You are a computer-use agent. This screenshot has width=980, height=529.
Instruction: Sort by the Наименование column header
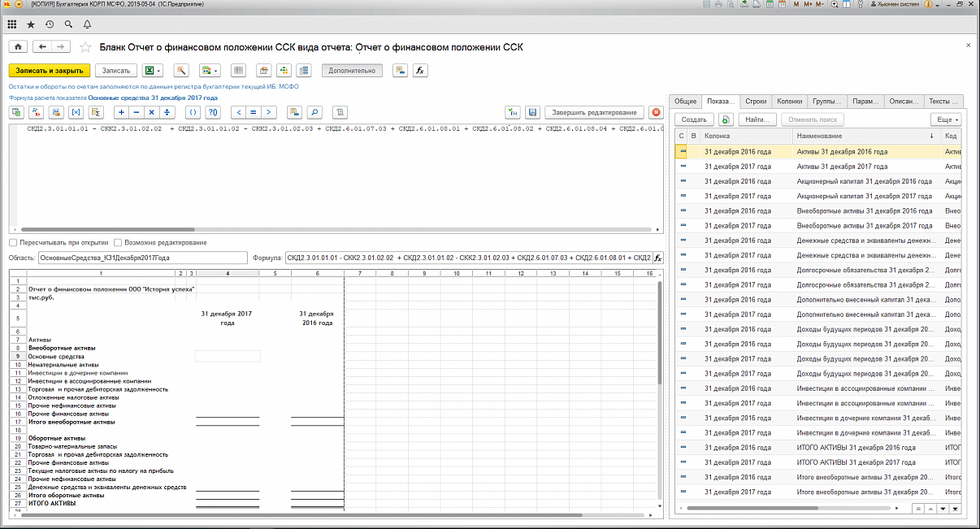tap(867, 136)
